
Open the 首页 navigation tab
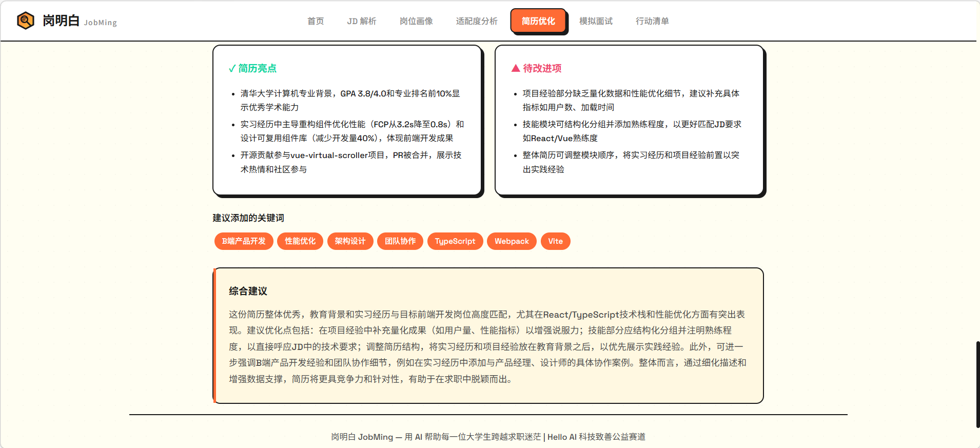pos(316,21)
